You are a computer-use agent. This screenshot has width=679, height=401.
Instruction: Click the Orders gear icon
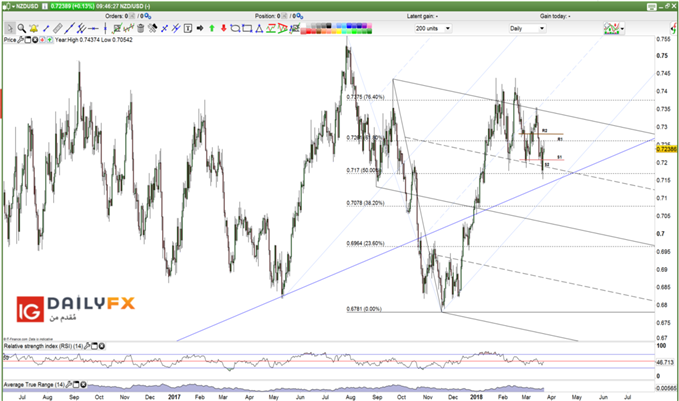[x=148, y=16]
